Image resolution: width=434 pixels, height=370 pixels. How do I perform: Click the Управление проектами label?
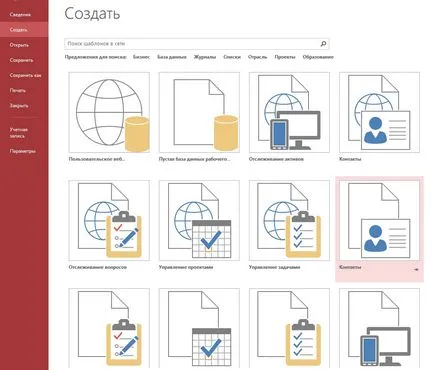coord(186,267)
